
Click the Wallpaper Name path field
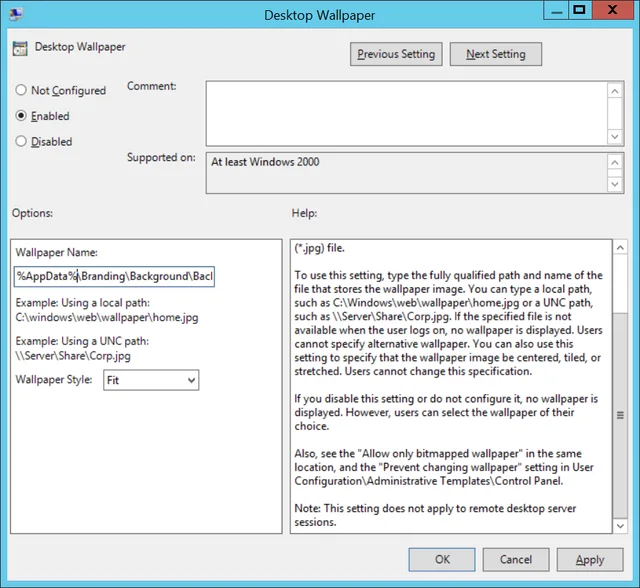114,276
